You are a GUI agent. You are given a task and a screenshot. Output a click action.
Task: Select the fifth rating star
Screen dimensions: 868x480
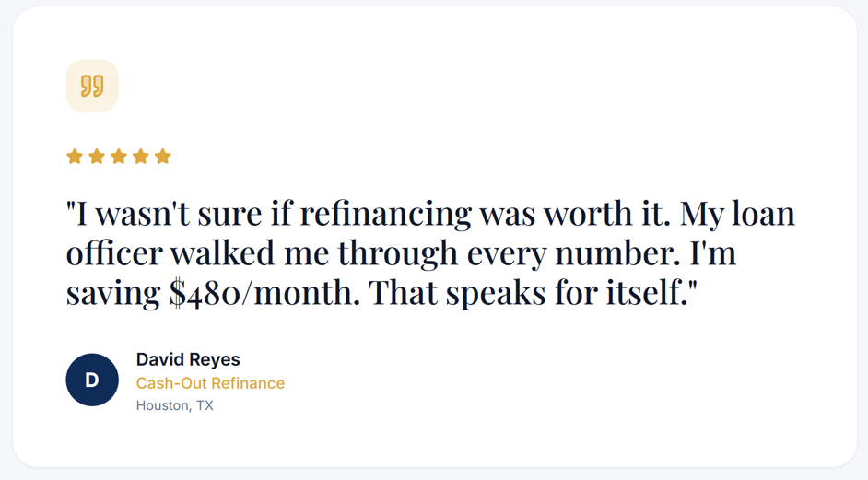click(x=163, y=157)
